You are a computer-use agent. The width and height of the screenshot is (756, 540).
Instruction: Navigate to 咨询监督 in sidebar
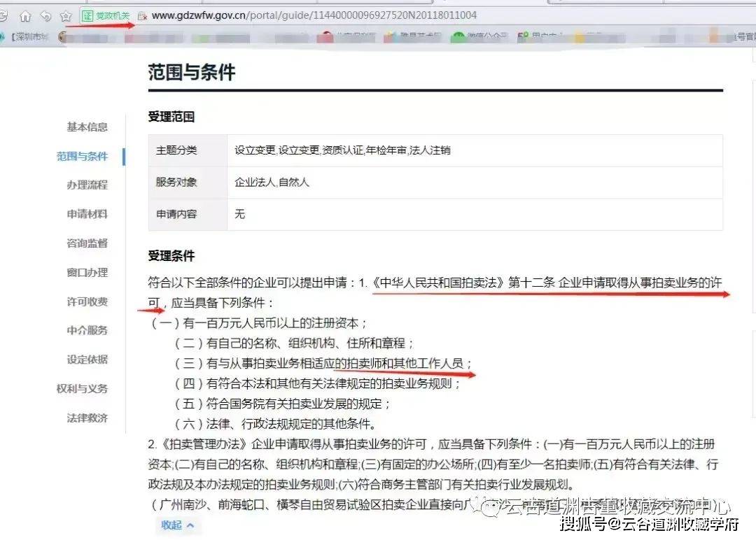tap(87, 243)
